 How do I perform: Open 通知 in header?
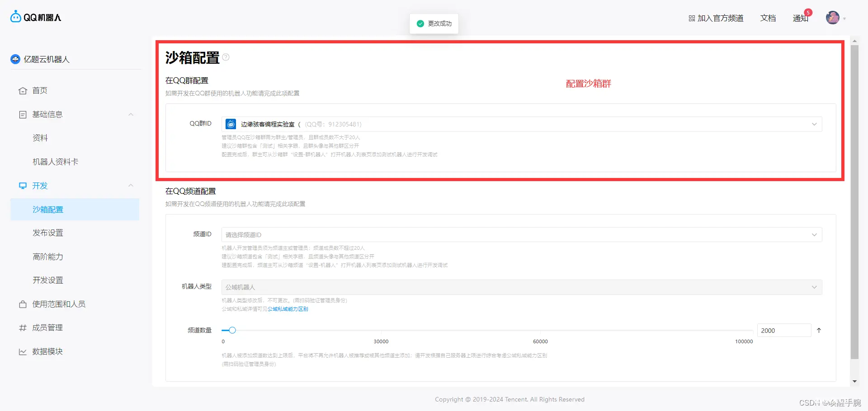click(x=800, y=19)
